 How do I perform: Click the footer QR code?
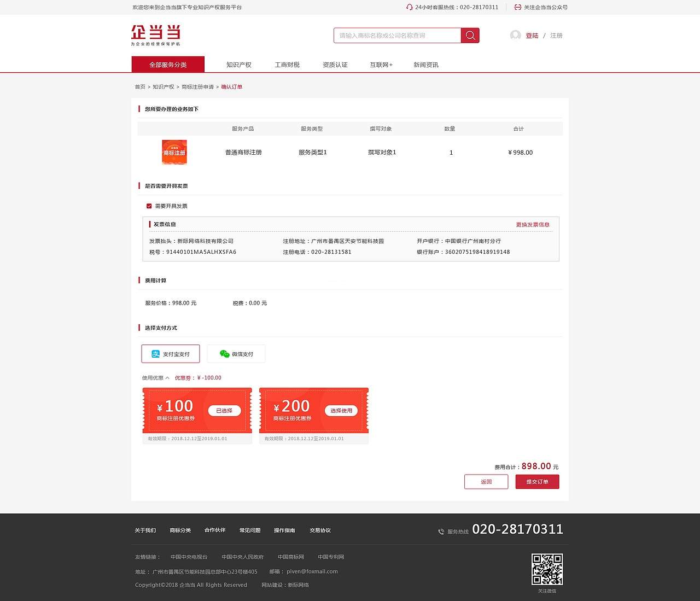coord(547,569)
